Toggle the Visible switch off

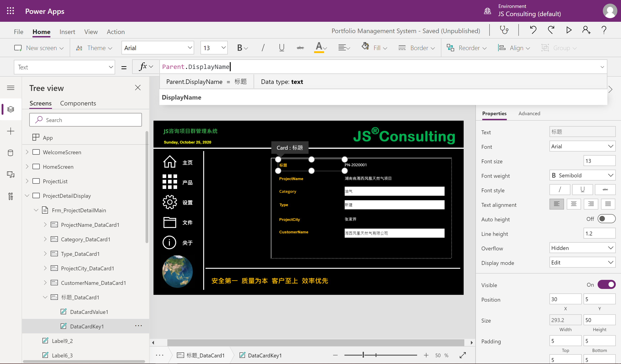click(606, 285)
